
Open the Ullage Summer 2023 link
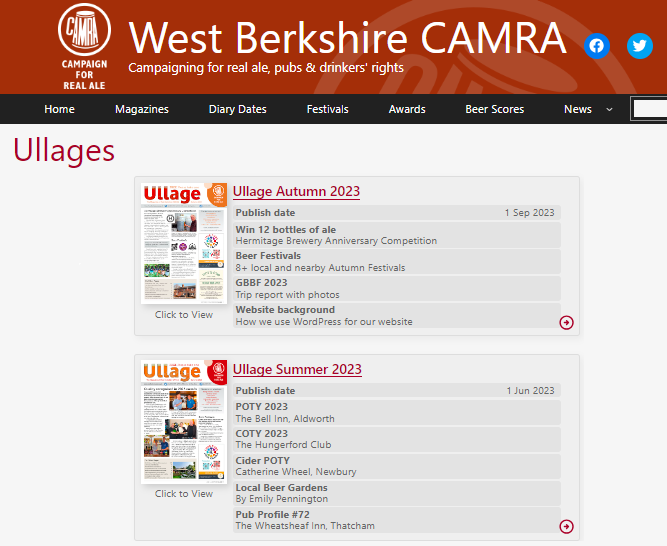(297, 369)
